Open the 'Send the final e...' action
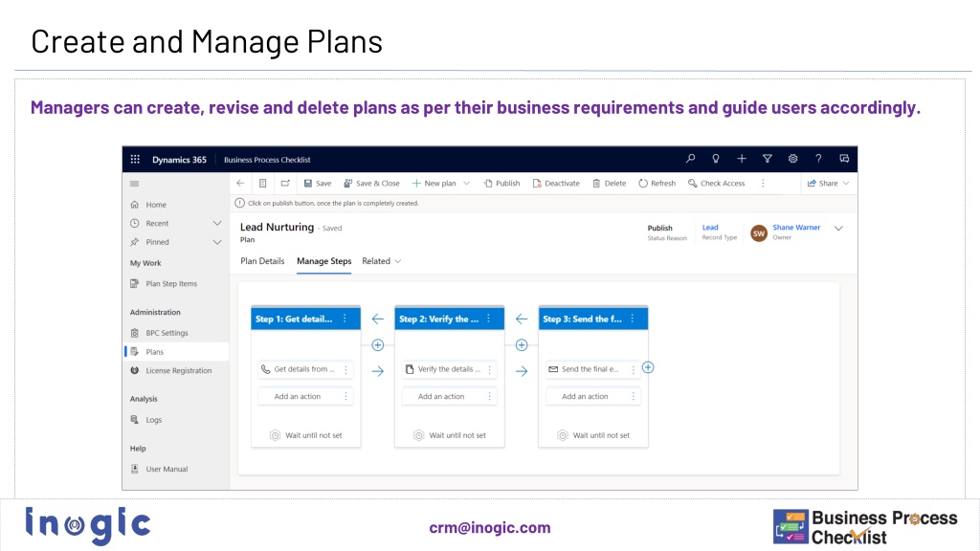Screen dimensions: 980x551 pos(593,369)
